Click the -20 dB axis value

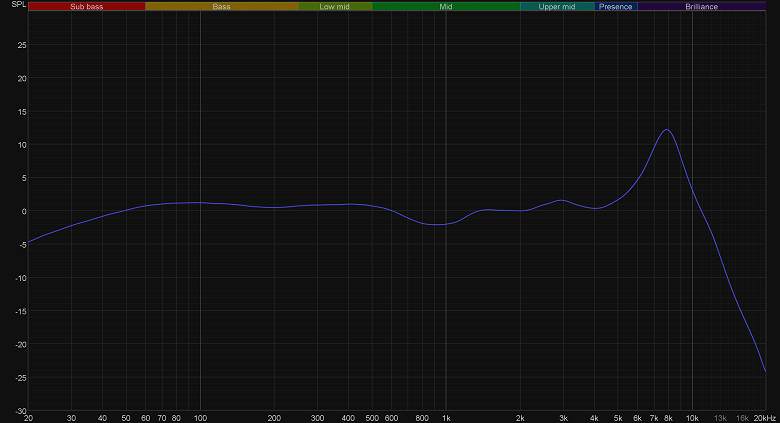pyautogui.click(x=20, y=345)
